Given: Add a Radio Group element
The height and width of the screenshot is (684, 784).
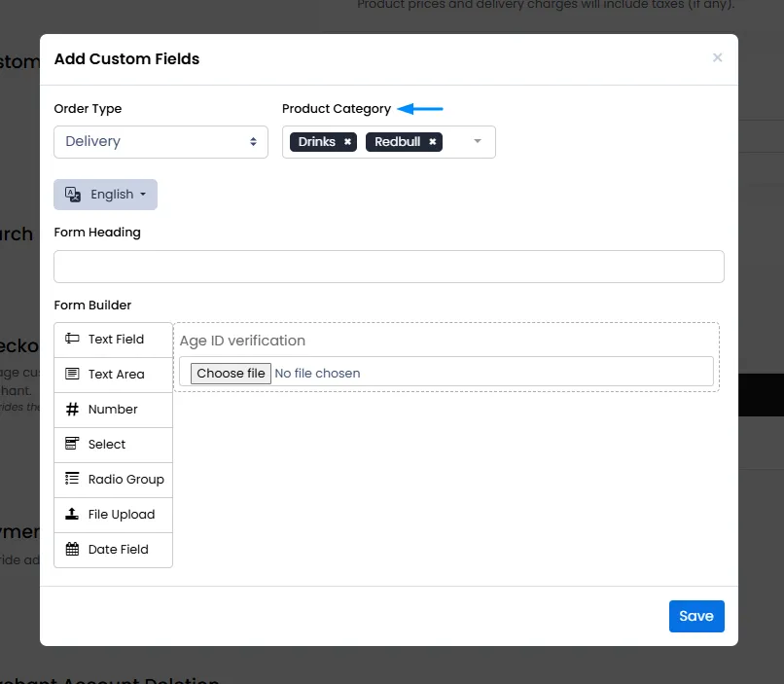Looking at the screenshot, I should [114, 480].
